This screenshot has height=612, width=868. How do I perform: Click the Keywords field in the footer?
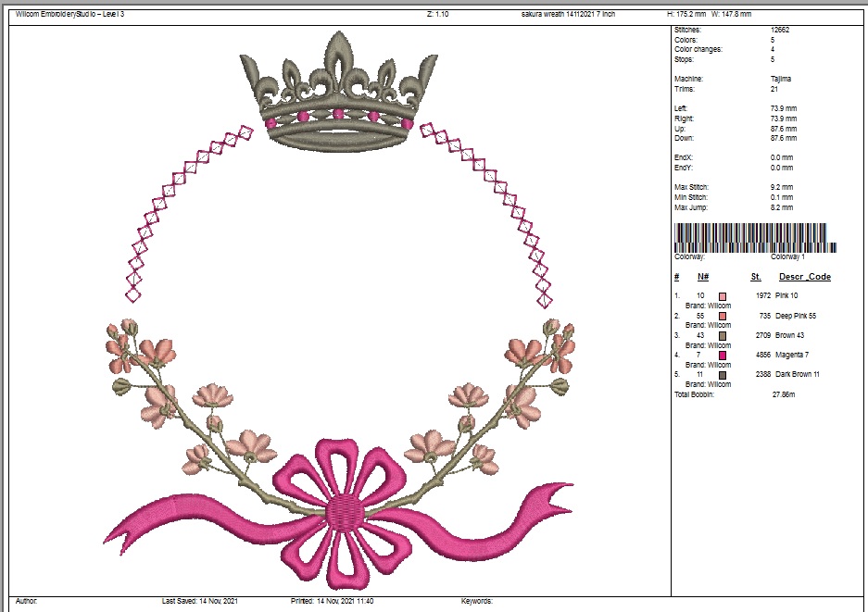tap(476, 601)
